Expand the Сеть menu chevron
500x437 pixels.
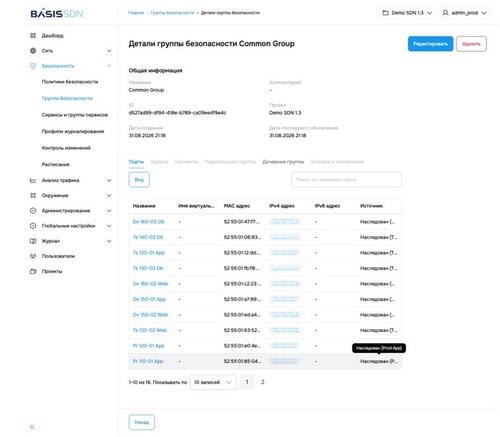(109, 51)
